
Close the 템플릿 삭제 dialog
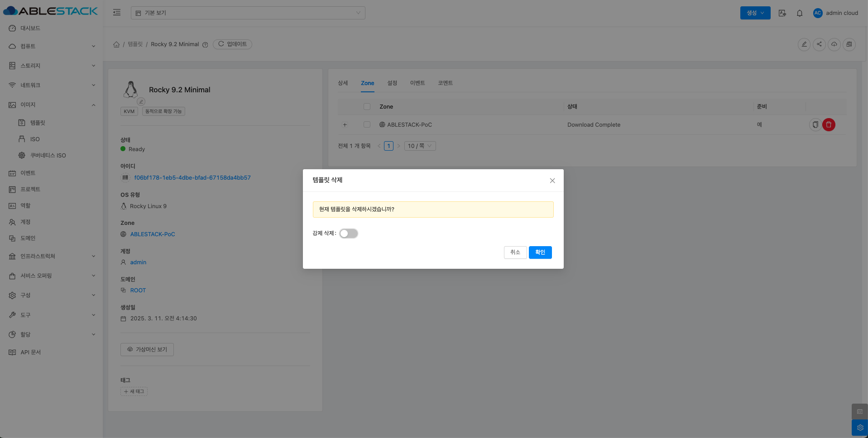[x=552, y=181]
